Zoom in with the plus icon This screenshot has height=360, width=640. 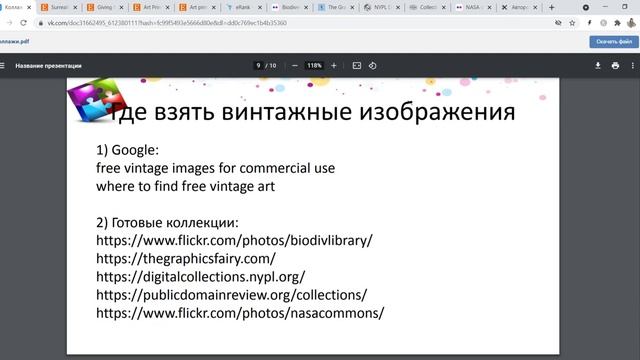tap(333, 66)
